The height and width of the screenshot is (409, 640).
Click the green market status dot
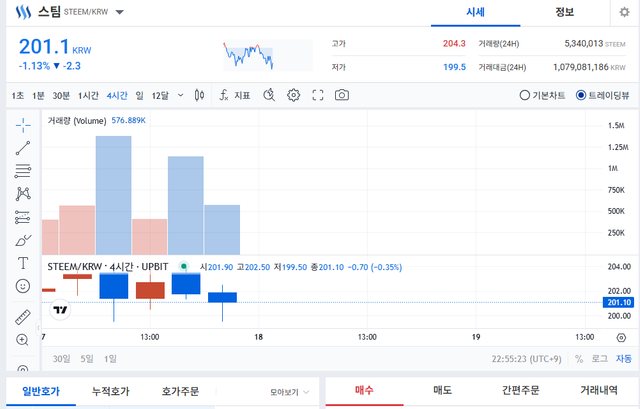pyautogui.click(x=184, y=267)
